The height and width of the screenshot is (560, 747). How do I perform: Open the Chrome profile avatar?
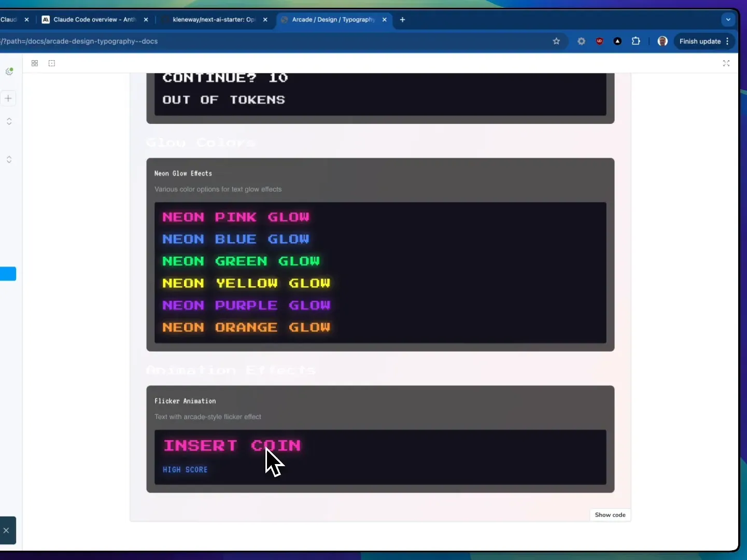[x=663, y=41]
